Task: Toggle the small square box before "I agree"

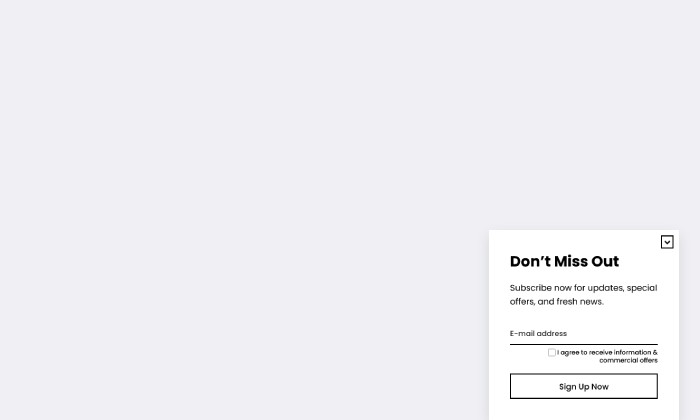Action: coord(552,353)
